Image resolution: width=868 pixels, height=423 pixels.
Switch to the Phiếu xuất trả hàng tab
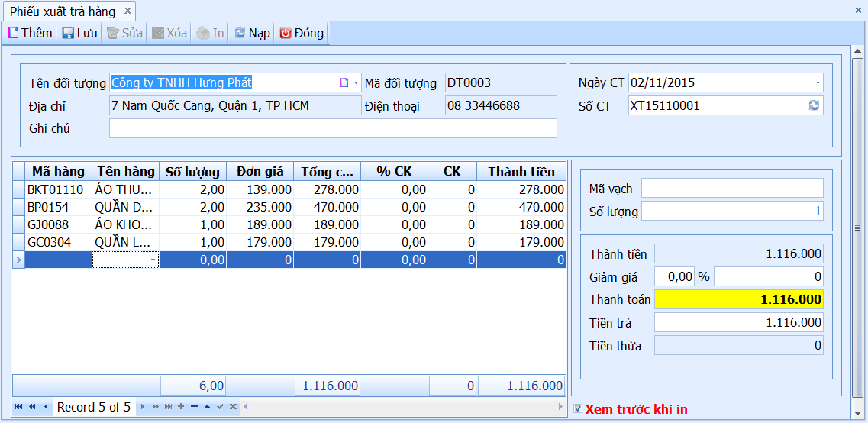63,11
